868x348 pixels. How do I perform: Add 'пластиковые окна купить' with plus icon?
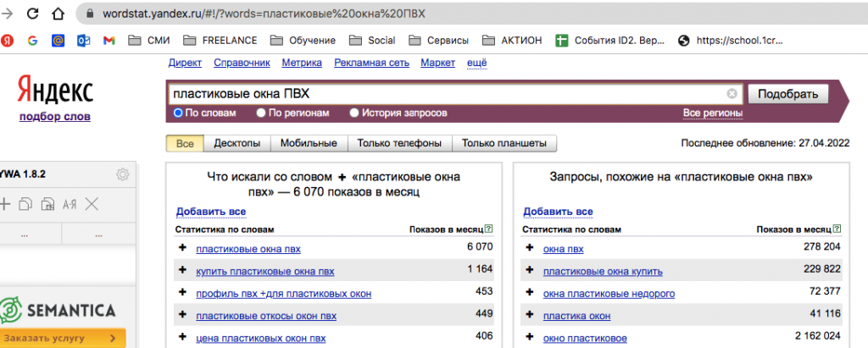pos(530,270)
